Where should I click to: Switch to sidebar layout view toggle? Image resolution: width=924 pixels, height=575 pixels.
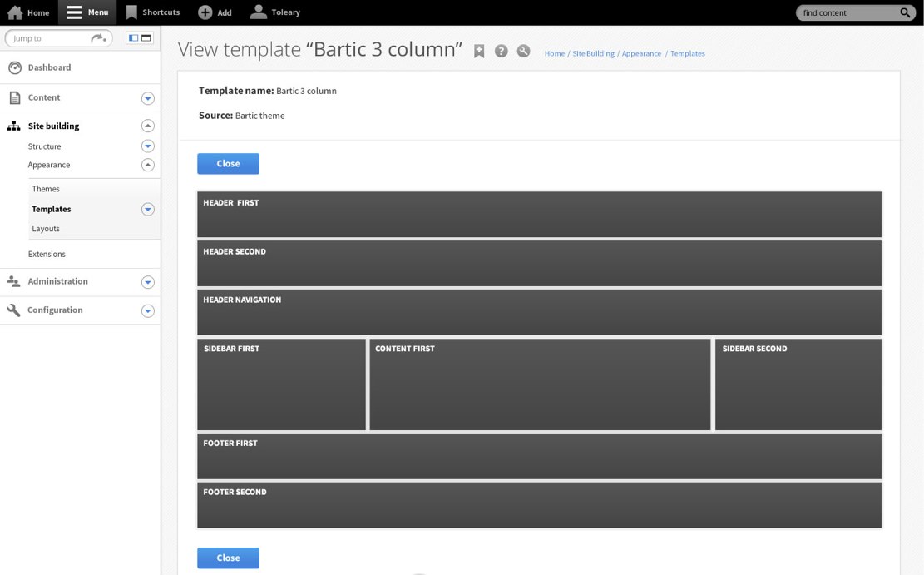click(133, 38)
